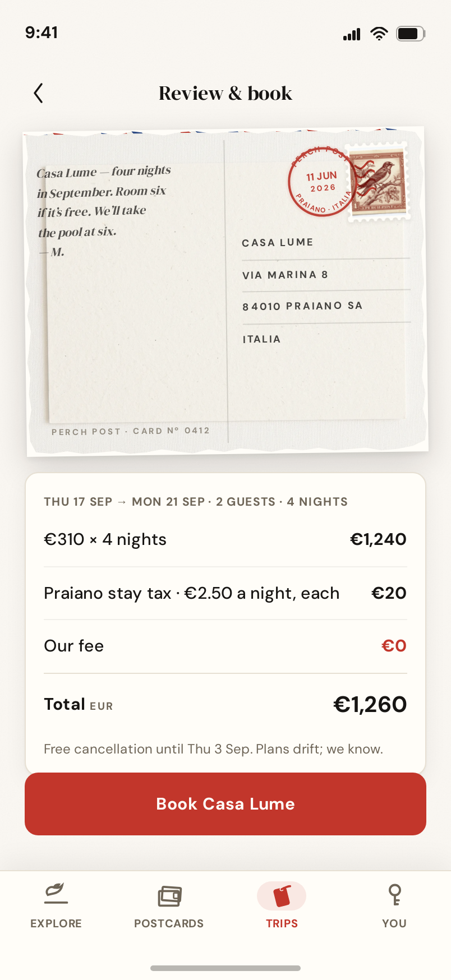Image resolution: width=451 pixels, height=980 pixels.
Task: Tap the Via Marina 8 address line
Action: pos(285,275)
